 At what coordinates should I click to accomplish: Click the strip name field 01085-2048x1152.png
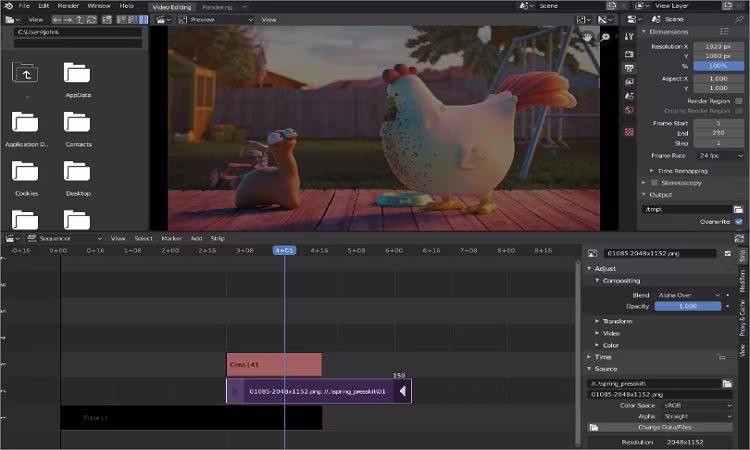[660, 253]
